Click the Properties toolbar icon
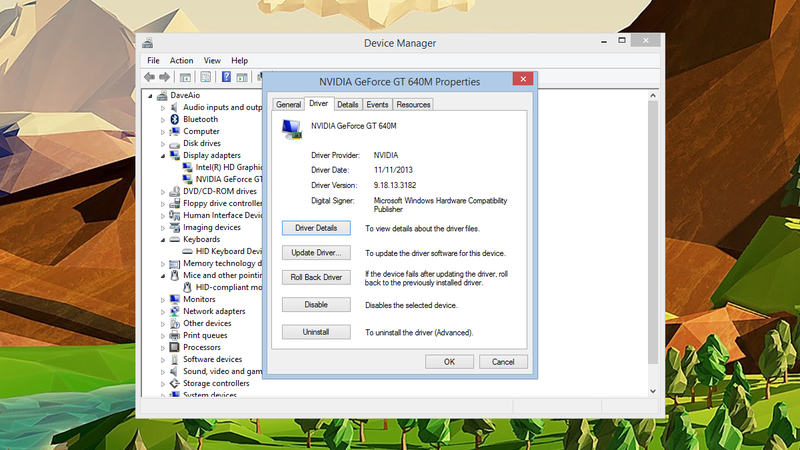The height and width of the screenshot is (450, 800). pos(206,77)
